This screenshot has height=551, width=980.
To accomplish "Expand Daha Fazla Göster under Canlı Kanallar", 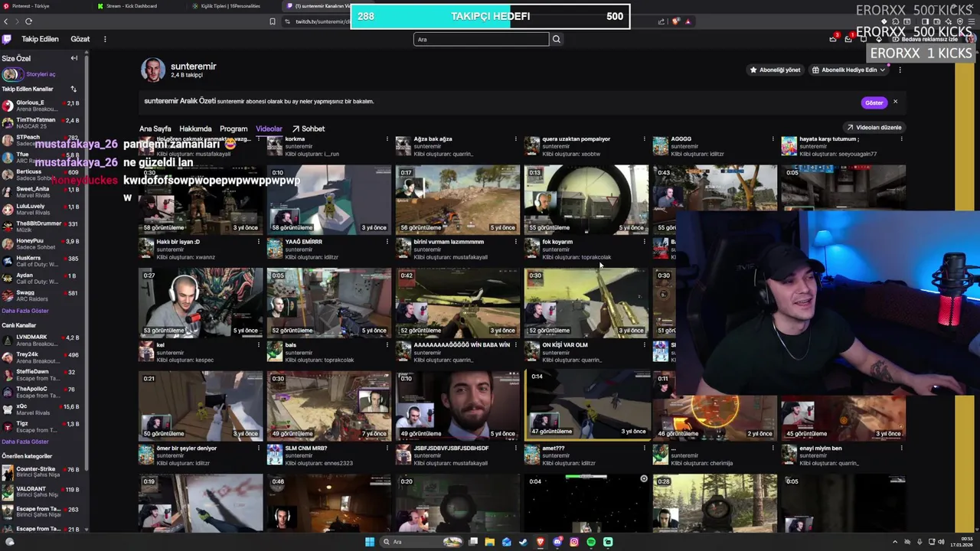I will tap(25, 442).
